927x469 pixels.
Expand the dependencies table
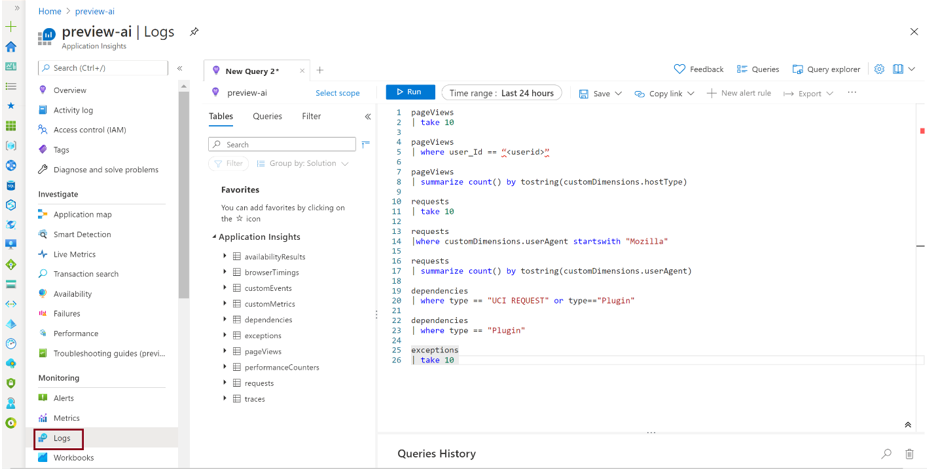coord(225,319)
